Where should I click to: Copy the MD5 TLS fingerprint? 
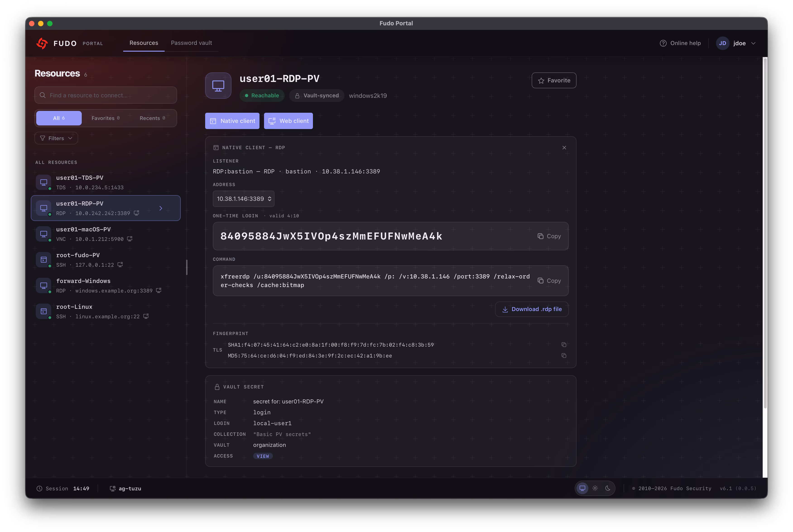pyautogui.click(x=564, y=356)
